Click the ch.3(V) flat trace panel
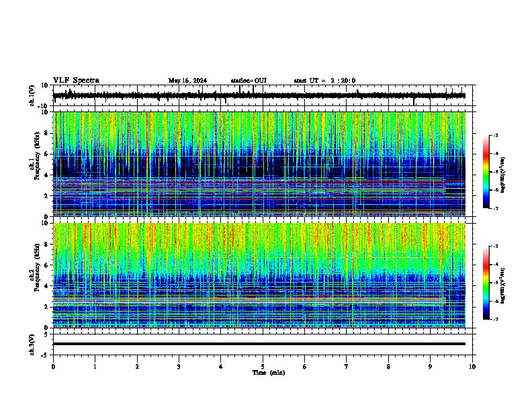The width and height of the screenshot is (532, 411). pos(264,345)
